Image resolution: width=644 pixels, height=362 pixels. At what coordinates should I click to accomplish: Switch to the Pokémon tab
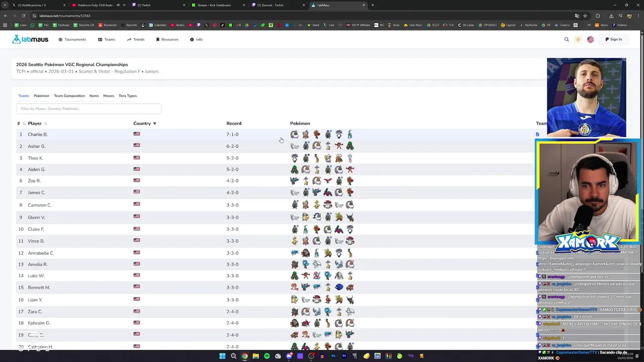(x=41, y=96)
